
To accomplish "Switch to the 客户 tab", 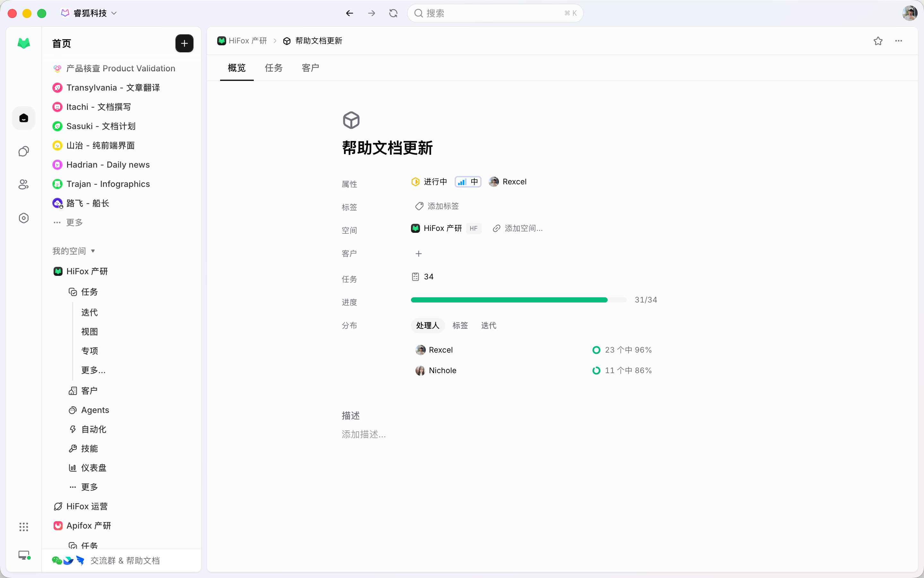I will pyautogui.click(x=311, y=68).
